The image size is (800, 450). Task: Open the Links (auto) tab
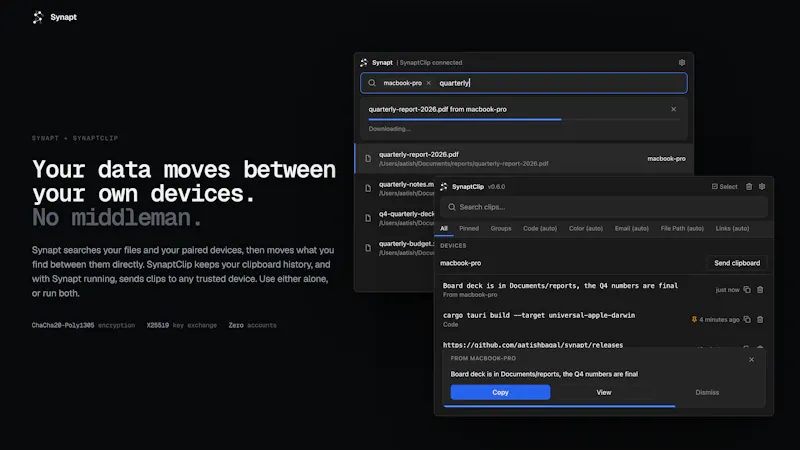(x=732, y=229)
